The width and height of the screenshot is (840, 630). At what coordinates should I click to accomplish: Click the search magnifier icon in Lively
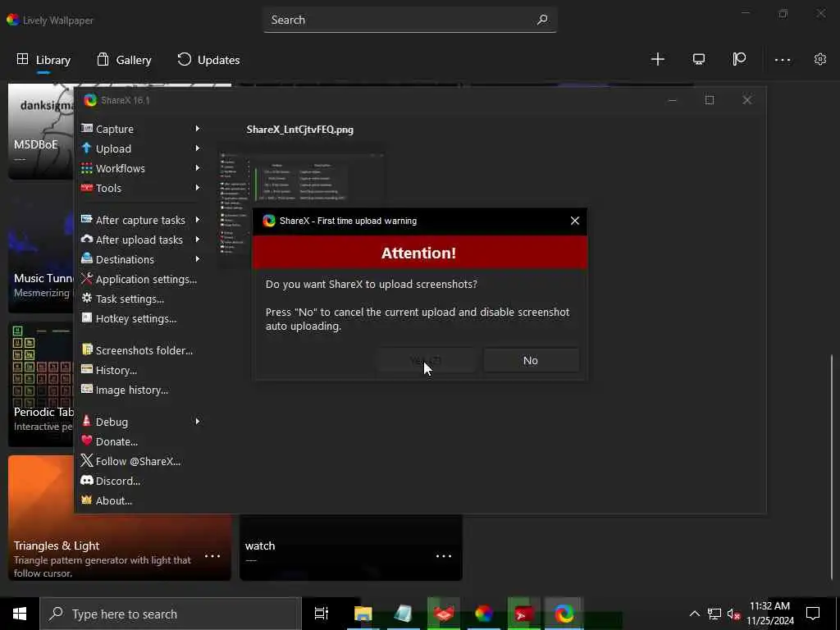click(x=542, y=20)
